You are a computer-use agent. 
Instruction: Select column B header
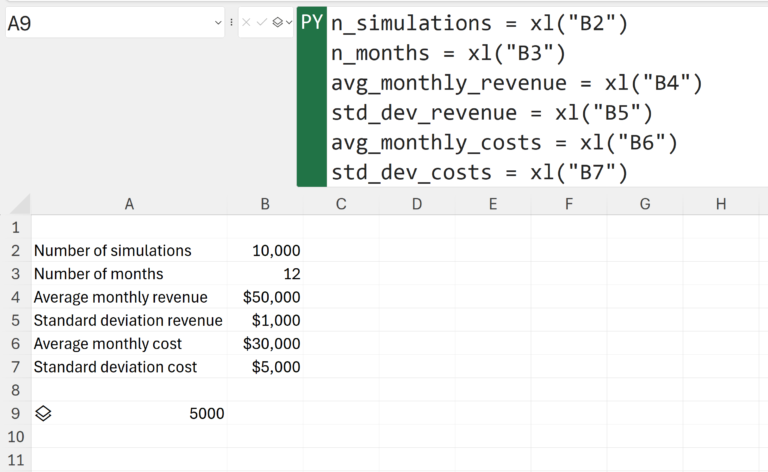[265, 204]
